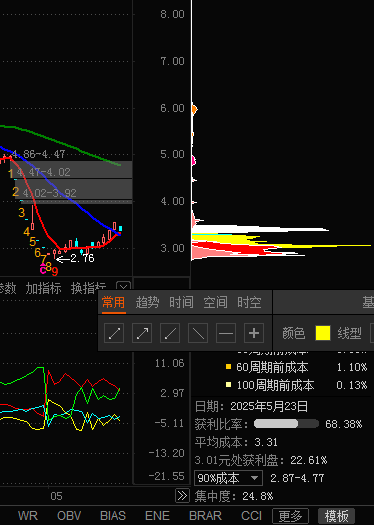Click the 模板 button
Viewport: 374px width, 525px height.
click(336, 516)
